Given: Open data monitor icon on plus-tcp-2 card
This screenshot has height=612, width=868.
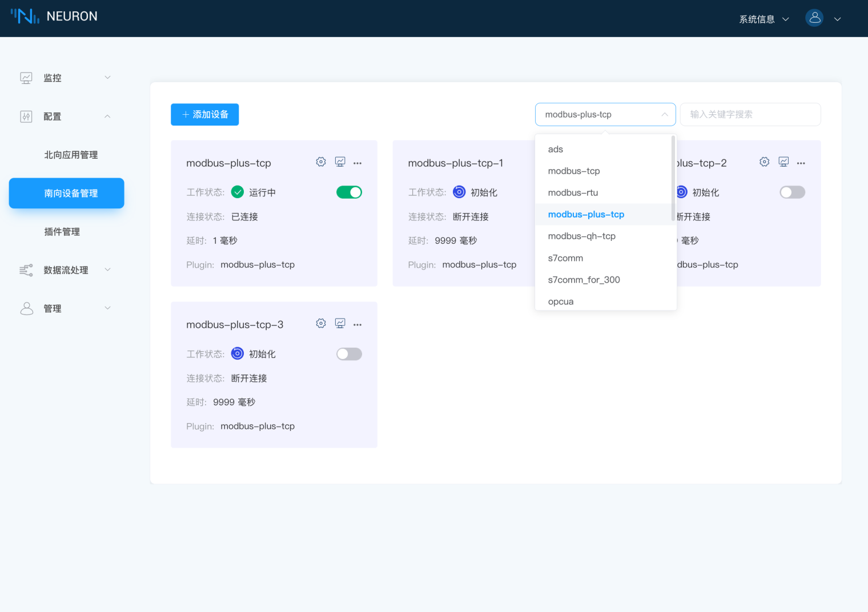Looking at the screenshot, I should (783, 162).
